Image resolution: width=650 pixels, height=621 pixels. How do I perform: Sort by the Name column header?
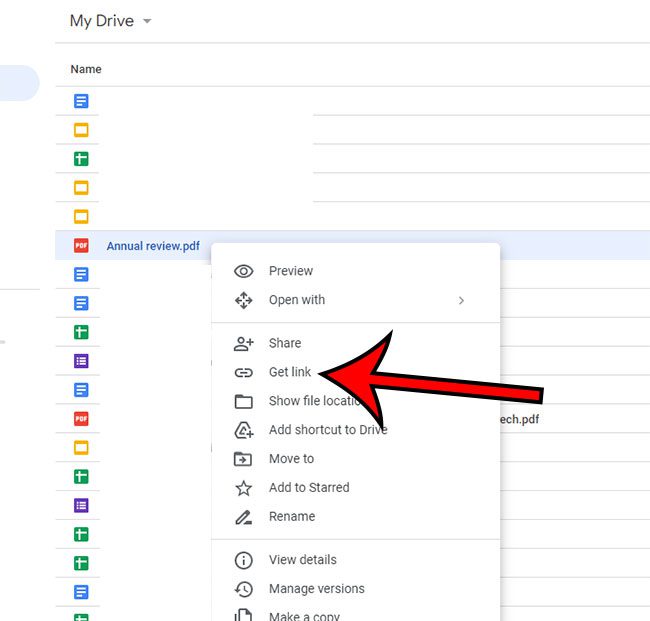pyautogui.click(x=86, y=69)
